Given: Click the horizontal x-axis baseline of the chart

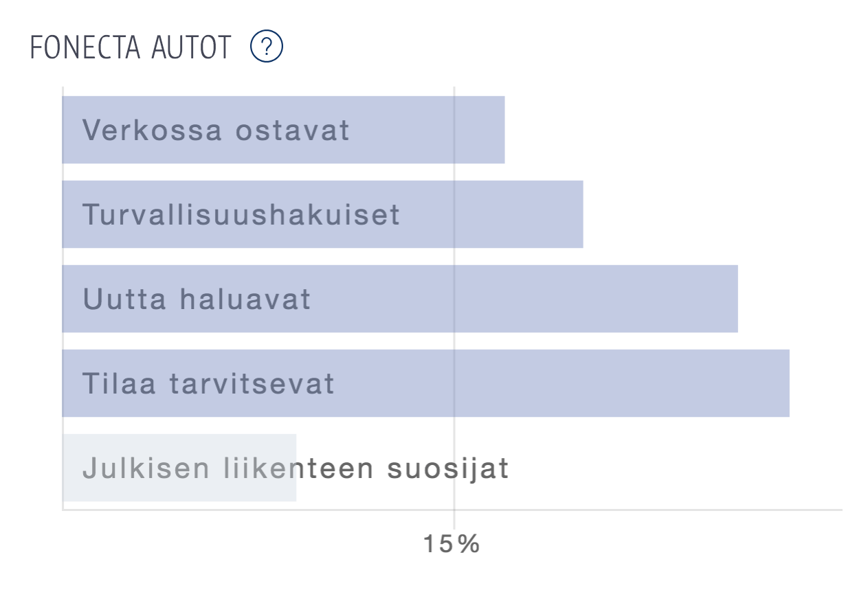Looking at the screenshot, I should tap(452, 510).
